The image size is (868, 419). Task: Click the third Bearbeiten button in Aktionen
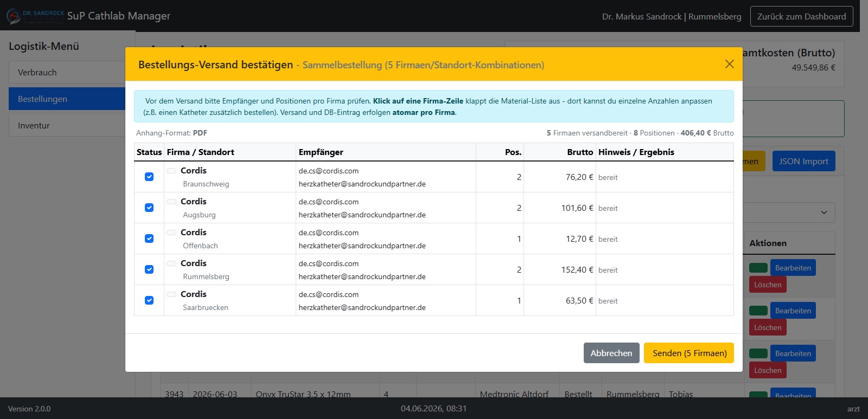coord(793,353)
